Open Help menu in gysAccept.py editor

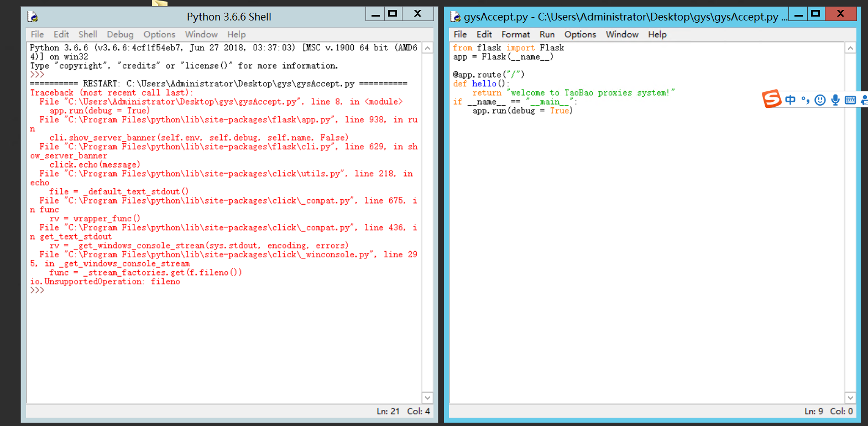click(657, 34)
